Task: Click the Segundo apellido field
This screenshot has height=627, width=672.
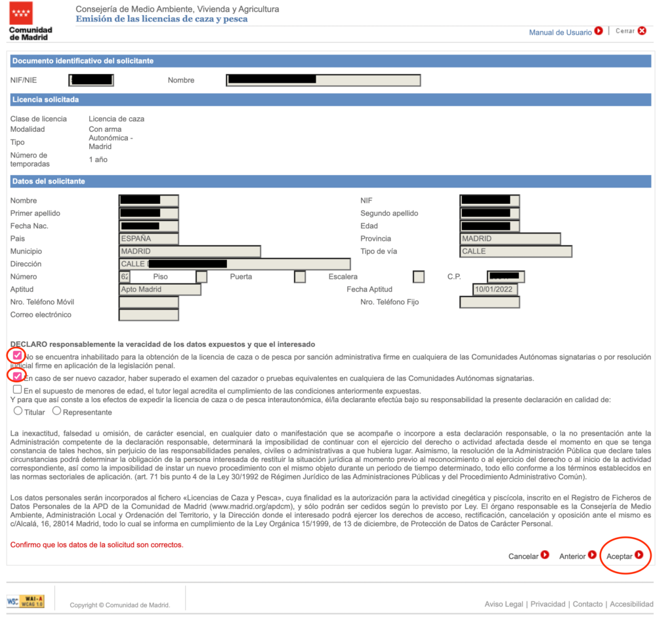Action: click(490, 213)
